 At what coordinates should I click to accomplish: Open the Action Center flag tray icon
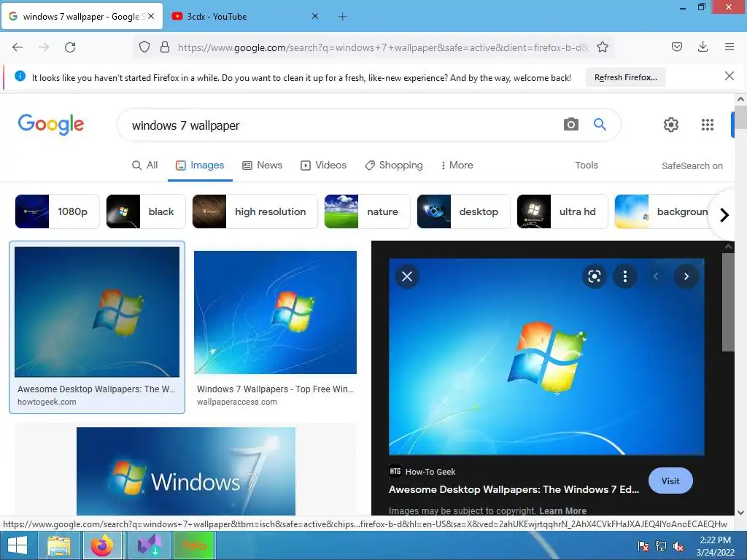click(x=643, y=546)
